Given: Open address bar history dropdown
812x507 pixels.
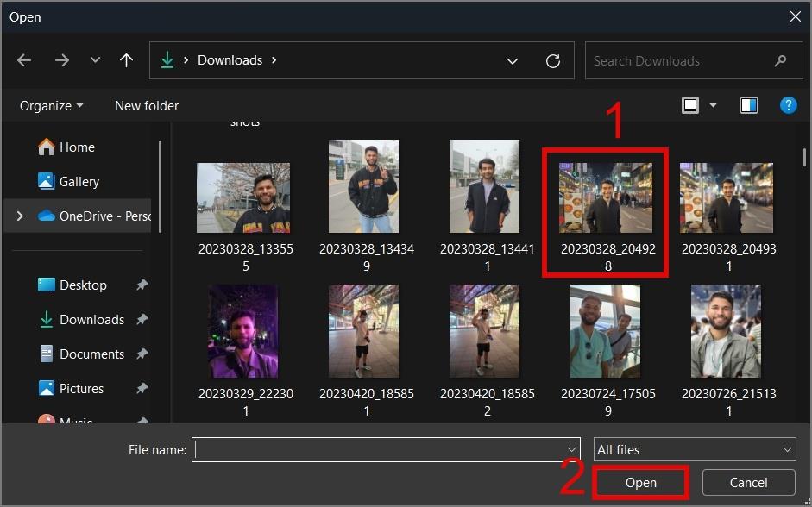Looking at the screenshot, I should pyautogui.click(x=513, y=61).
